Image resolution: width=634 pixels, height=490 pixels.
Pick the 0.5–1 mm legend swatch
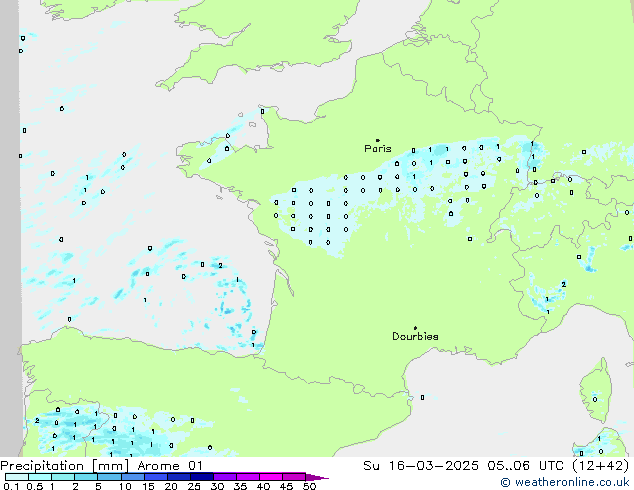click(x=40, y=477)
